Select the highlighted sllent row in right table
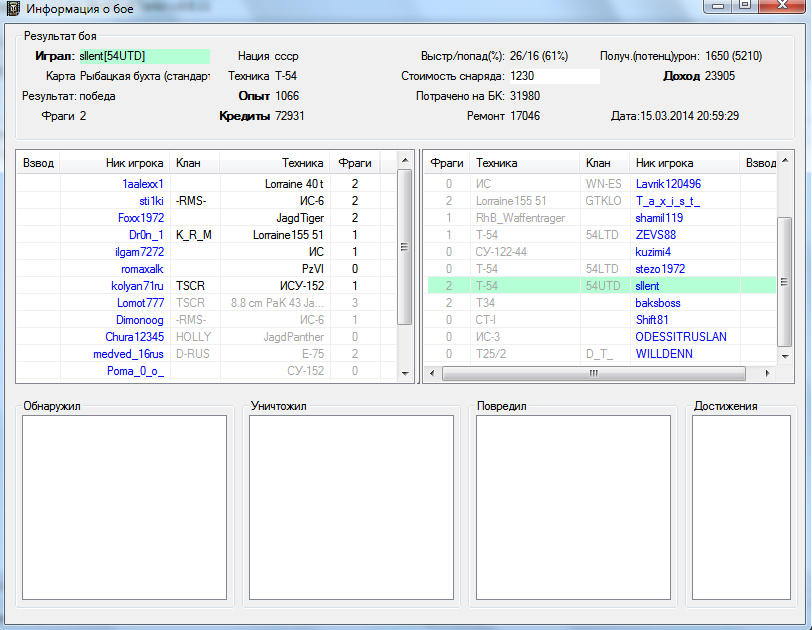 click(602, 286)
